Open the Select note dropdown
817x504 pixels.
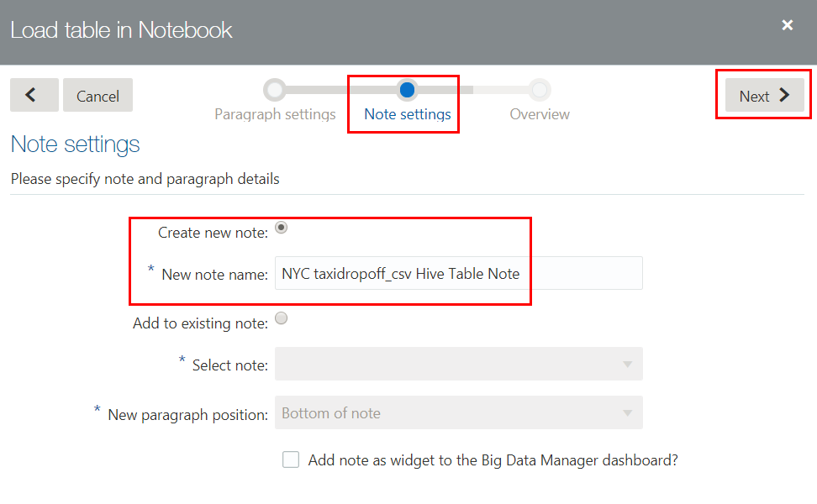point(458,365)
